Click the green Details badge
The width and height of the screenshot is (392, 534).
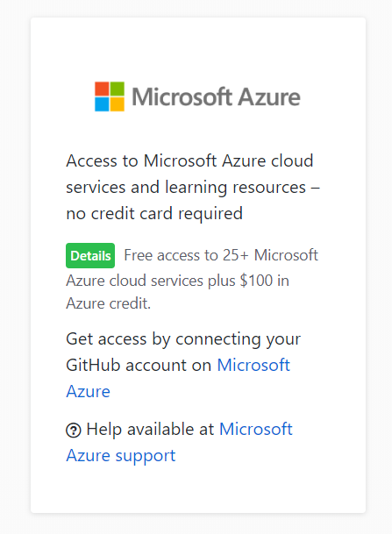pyautogui.click(x=90, y=255)
